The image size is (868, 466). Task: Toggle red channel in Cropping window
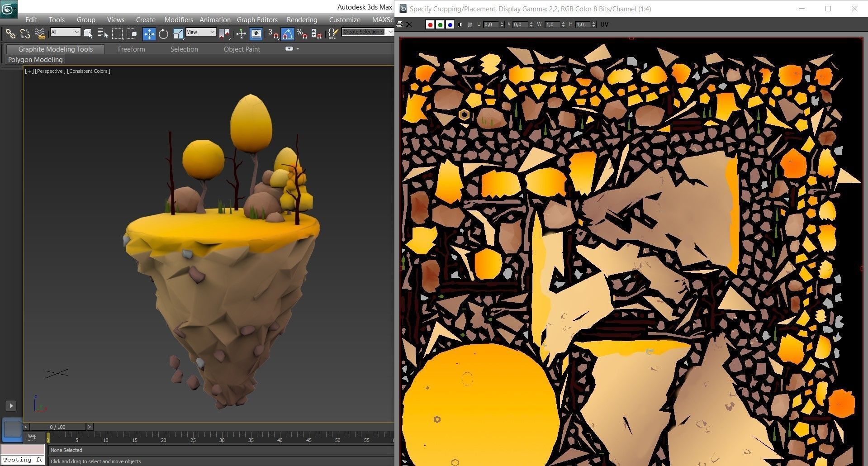[430, 24]
